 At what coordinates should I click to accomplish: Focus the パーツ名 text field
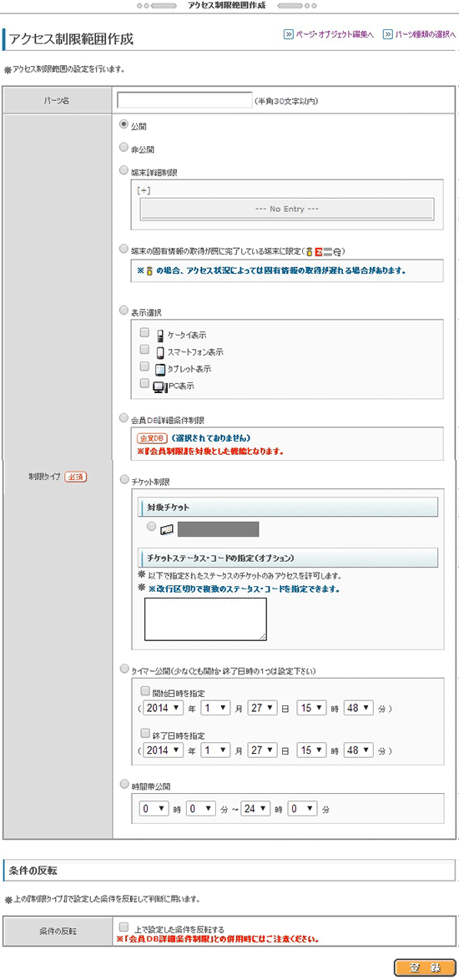184,100
